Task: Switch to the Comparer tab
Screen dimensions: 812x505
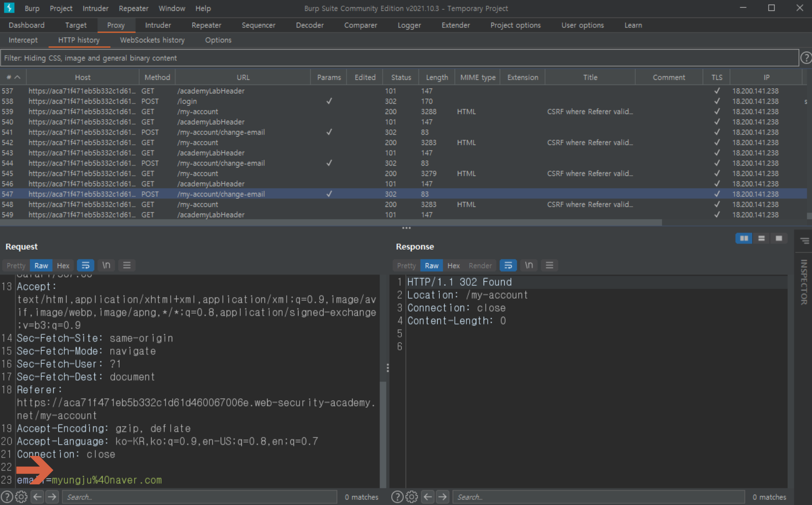Action: coord(360,25)
